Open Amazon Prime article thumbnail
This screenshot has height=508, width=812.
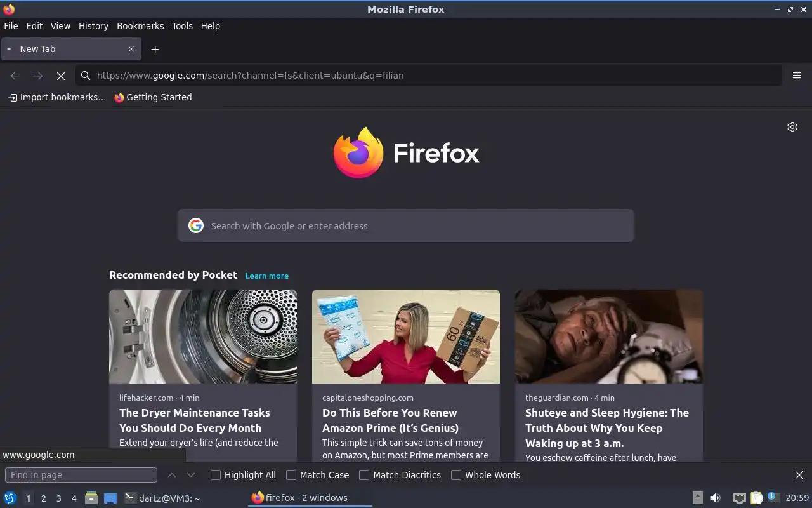pos(406,337)
